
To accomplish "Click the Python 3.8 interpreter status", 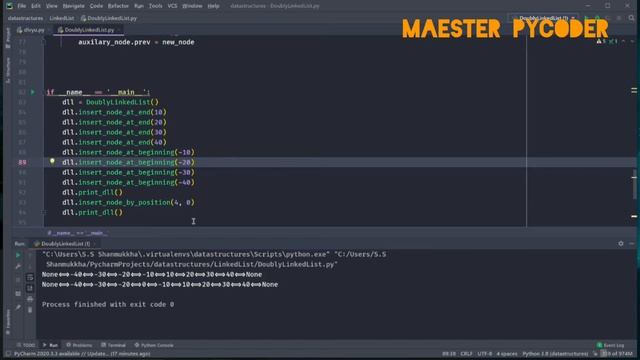I will point(555,354).
